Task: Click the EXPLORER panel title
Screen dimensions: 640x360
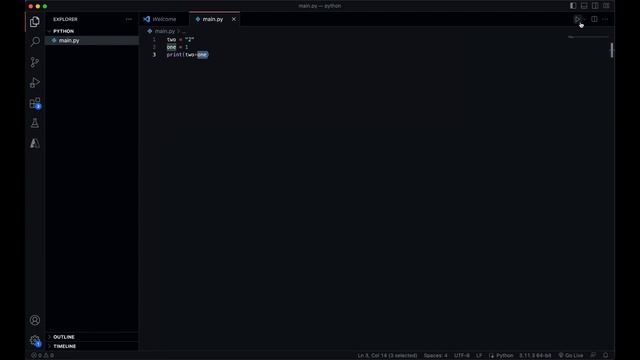Action: pyautogui.click(x=65, y=19)
